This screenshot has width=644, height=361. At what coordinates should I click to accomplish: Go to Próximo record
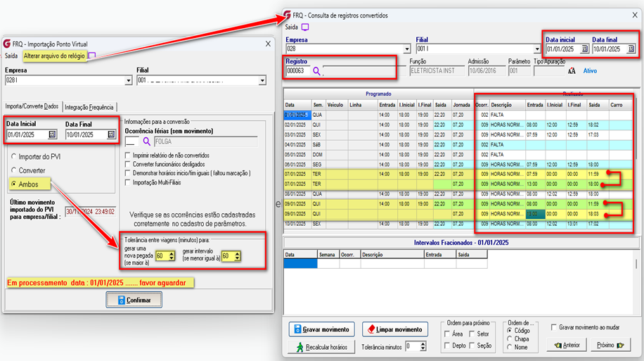coord(610,345)
